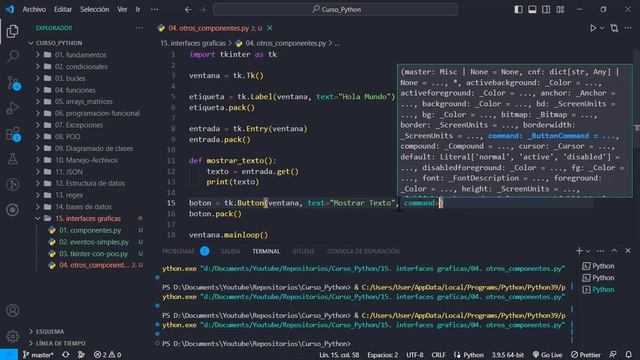The height and width of the screenshot is (360, 640).
Task: Click the Synchronize Changes status icon
Action: coord(65,355)
